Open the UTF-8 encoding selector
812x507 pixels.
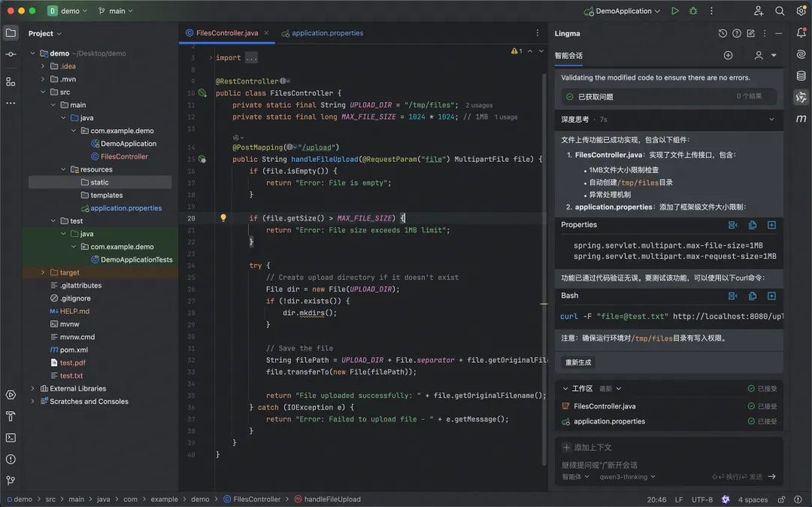coord(702,499)
